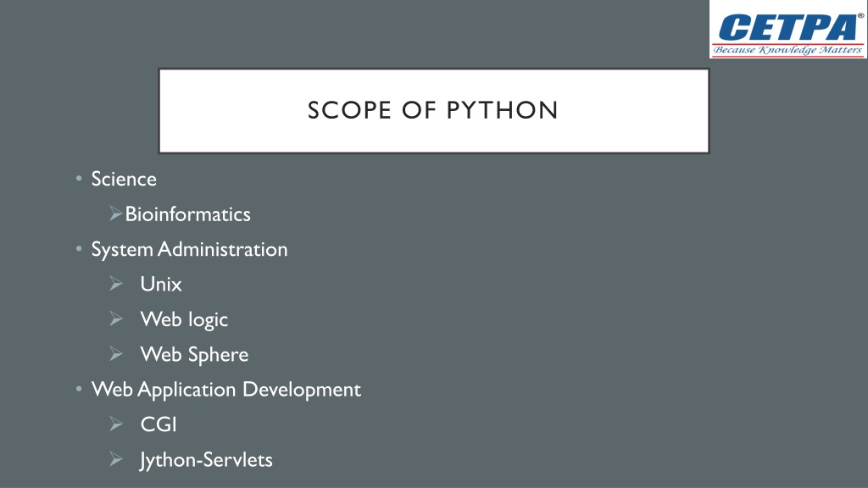Click the Jython-Servlets list item
868x488 pixels.
[206, 460]
